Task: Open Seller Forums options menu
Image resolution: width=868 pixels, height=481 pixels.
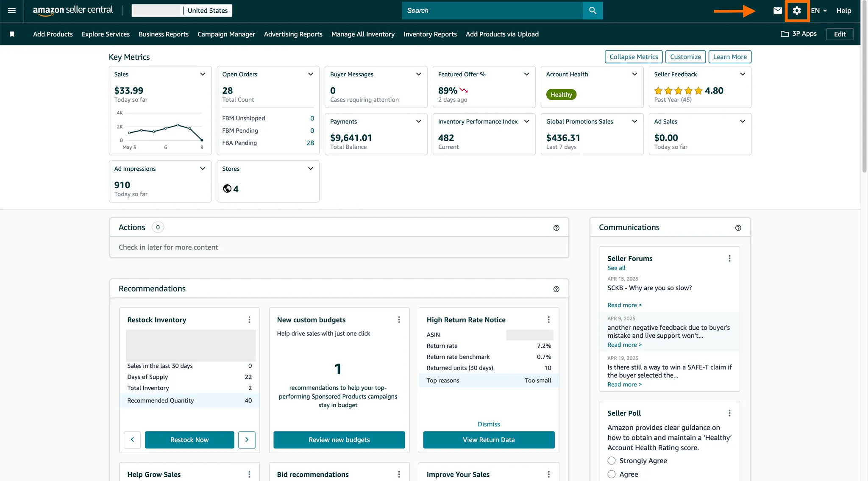Action: point(729,259)
